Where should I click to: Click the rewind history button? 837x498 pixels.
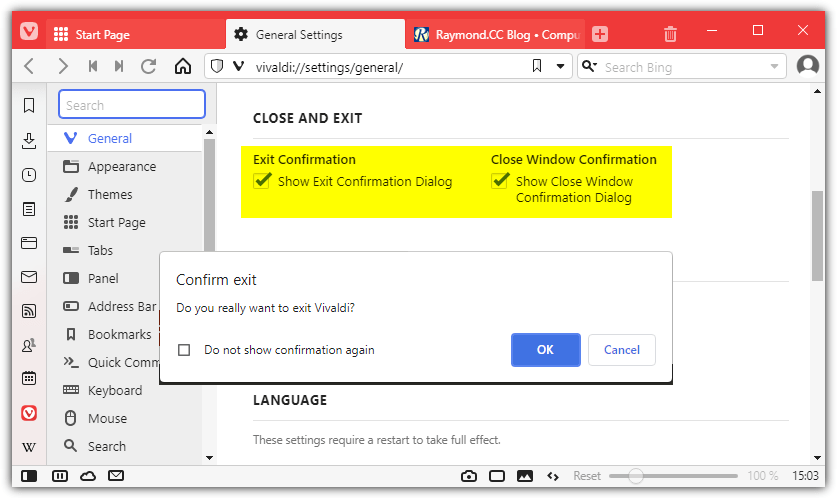[x=93, y=67]
